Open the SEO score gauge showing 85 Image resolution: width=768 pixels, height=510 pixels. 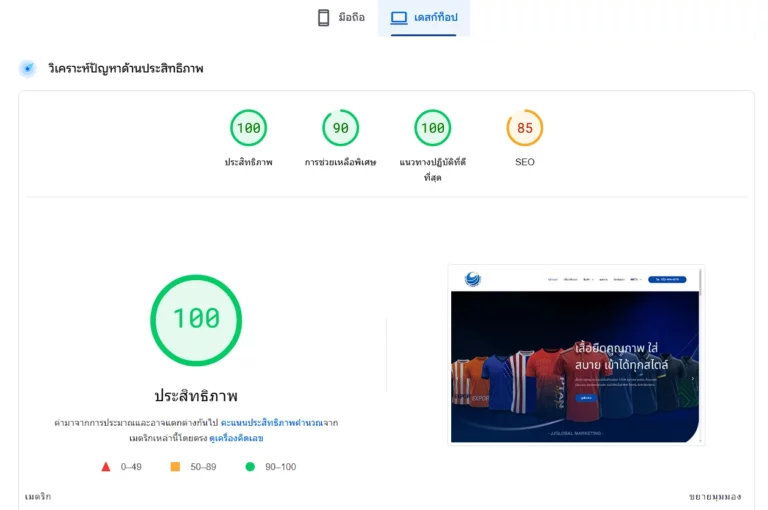[525, 128]
